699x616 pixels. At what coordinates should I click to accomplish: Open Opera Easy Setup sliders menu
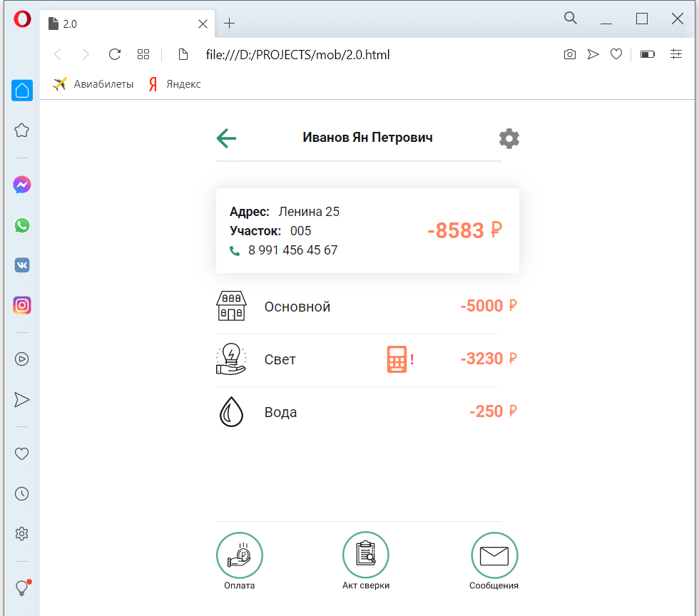click(x=676, y=54)
